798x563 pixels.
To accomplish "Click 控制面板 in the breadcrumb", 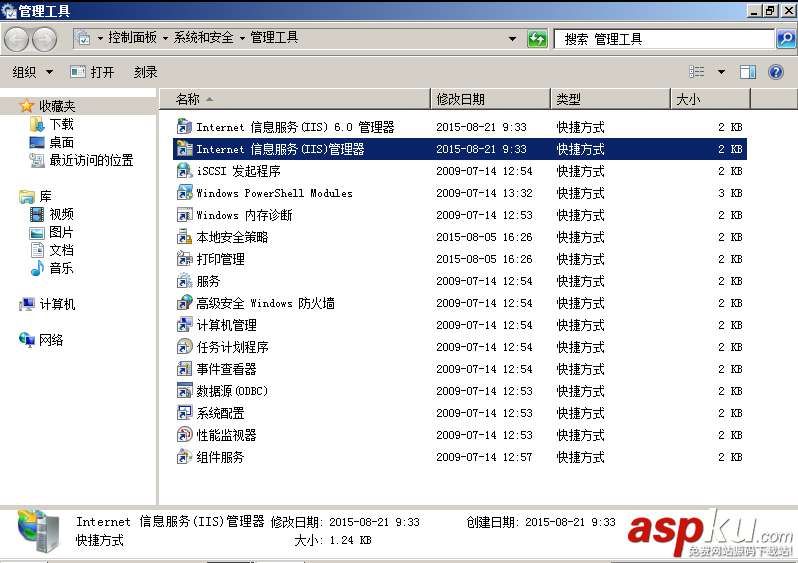I will coord(132,38).
